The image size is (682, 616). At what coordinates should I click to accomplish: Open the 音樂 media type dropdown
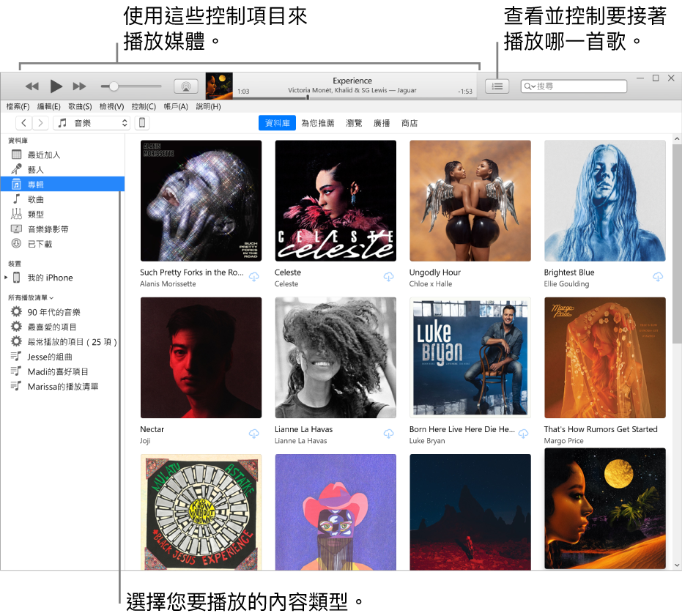click(92, 123)
